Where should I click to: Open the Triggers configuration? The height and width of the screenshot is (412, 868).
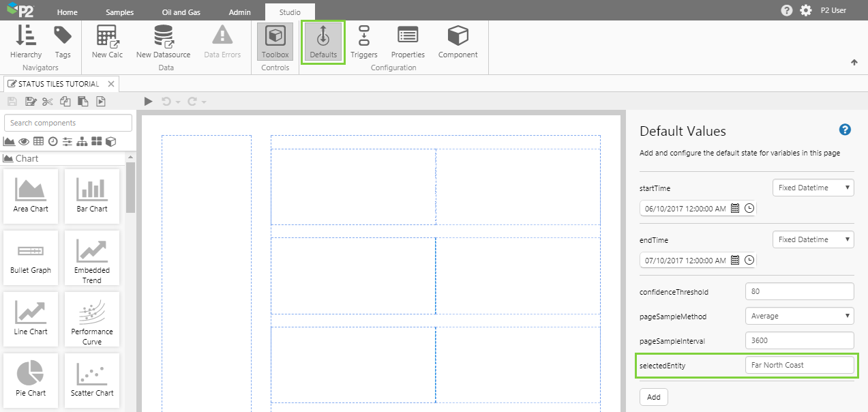click(x=364, y=42)
